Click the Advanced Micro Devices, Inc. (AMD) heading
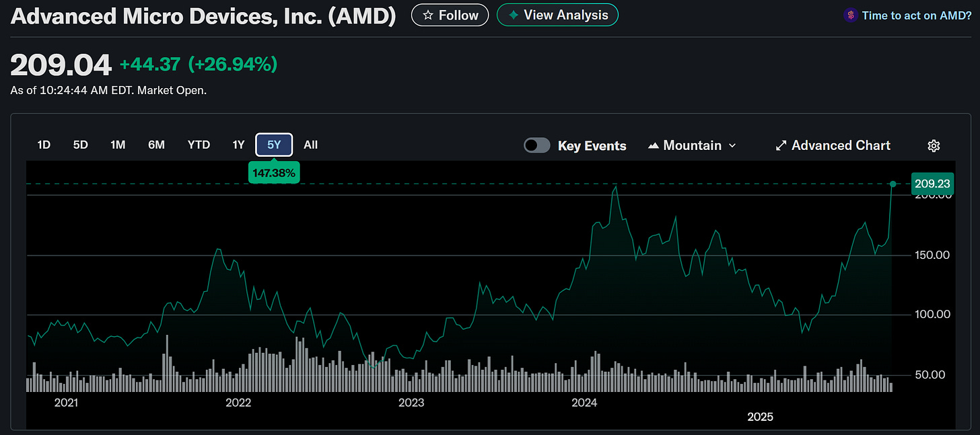The width and height of the screenshot is (980, 435). 203,15
